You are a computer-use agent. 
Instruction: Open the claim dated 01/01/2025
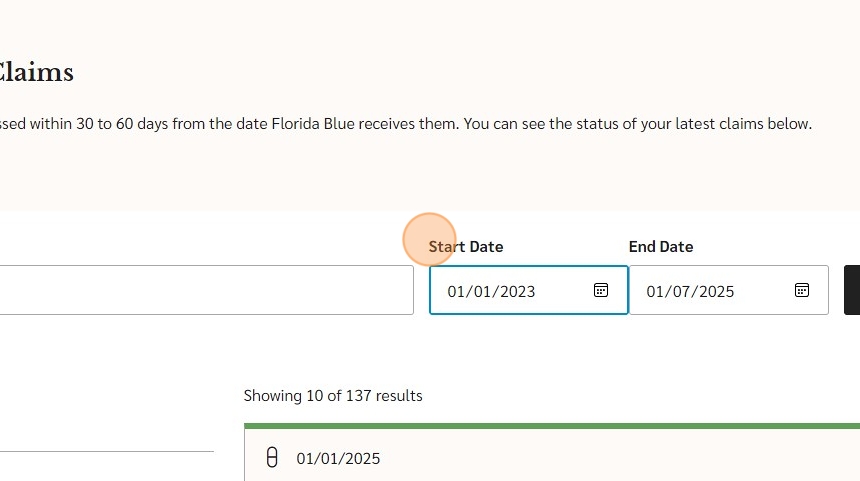point(338,459)
